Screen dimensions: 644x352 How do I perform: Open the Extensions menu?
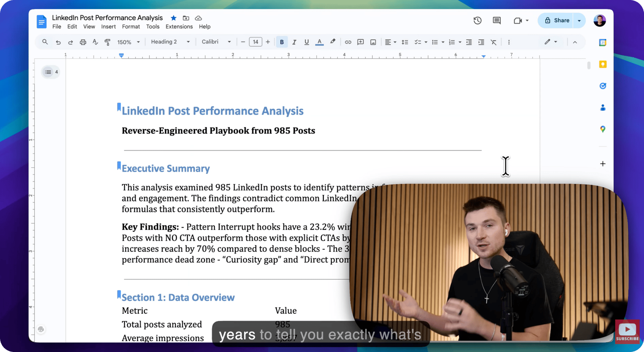179,27
